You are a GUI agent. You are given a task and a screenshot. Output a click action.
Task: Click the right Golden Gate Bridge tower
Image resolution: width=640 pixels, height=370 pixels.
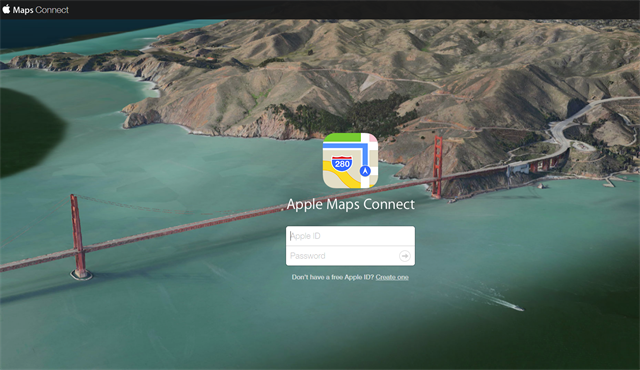438,166
